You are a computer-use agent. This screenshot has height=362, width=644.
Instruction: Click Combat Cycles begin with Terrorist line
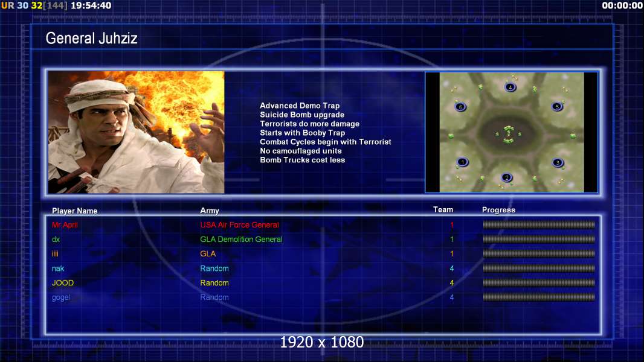(x=325, y=142)
